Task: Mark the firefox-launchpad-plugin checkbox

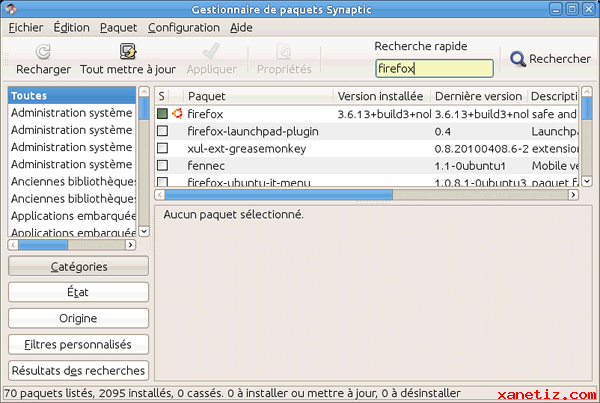Action: point(162,131)
